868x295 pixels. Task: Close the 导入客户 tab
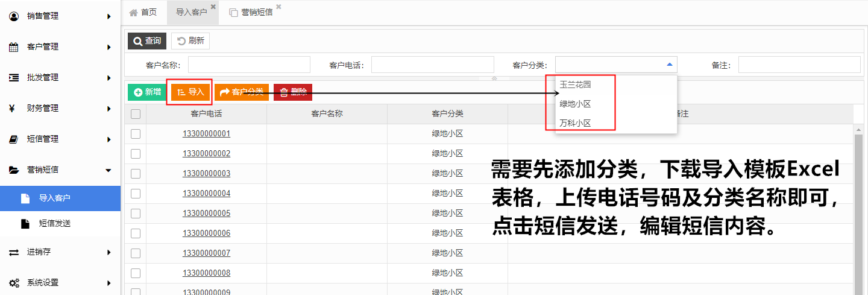pos(213,7)
